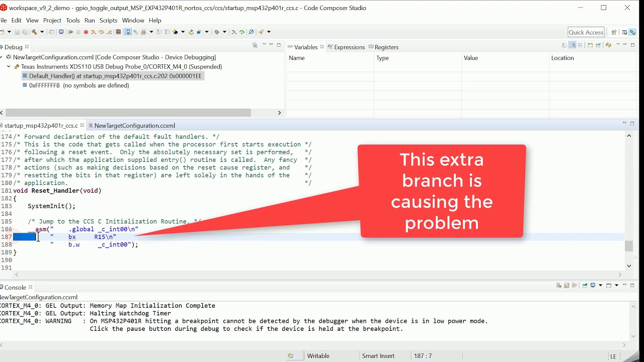This screenshot has height=362, width=644.
Task: Click the editor scroll down arrow
Action: [x=629, y=266]
